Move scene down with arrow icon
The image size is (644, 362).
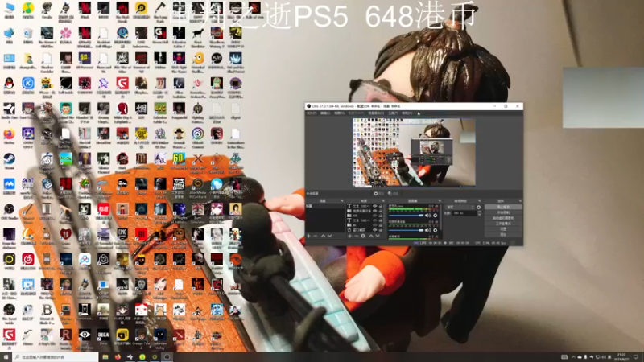(x=330, y=236)
